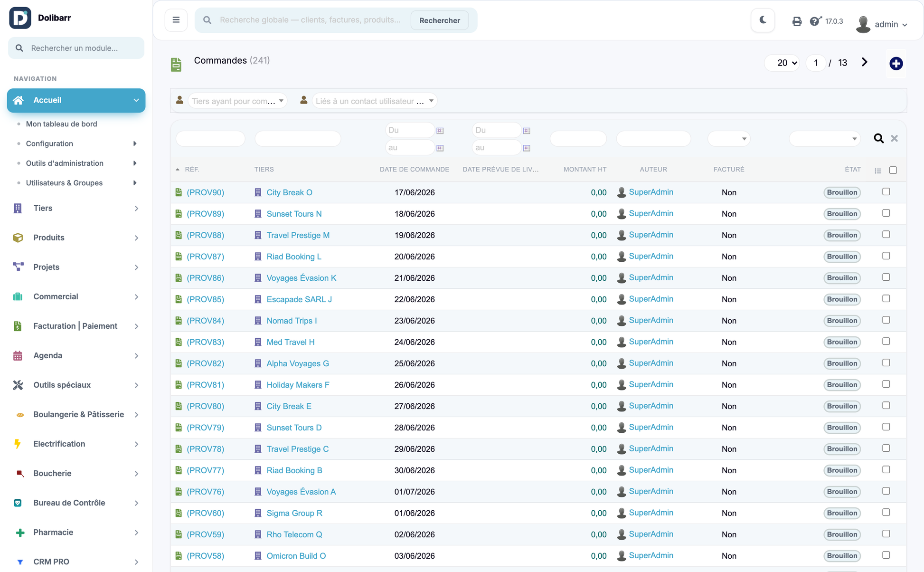Check the box for order PROV89
This screenshot has width=924, height=572.
point(886,213)
